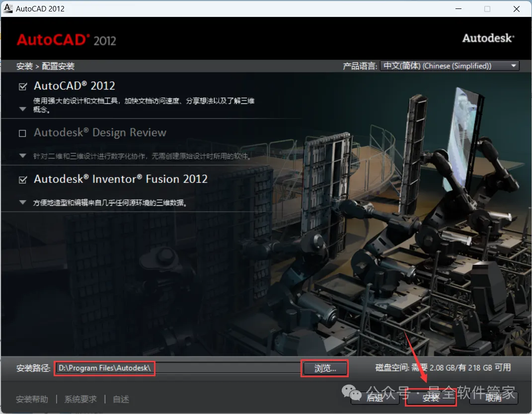
Task: Click the Autodesk® Design Review title
Action: (x=100, y=132)
